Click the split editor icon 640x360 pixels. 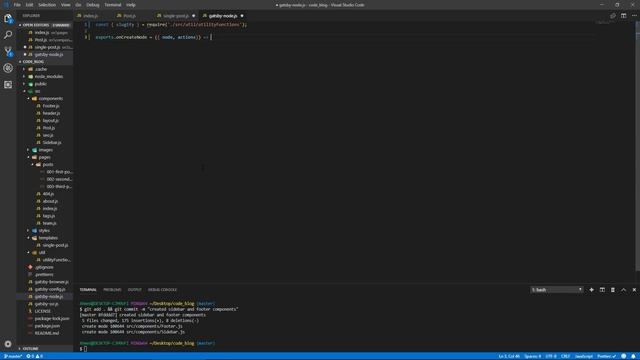pos(623,16)
